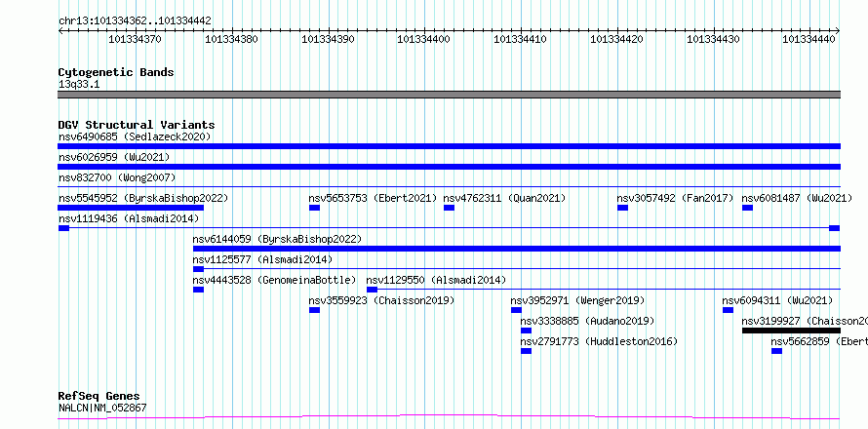Open nsv832700 (Wong2007) variant label
This screenshot has height=429, width=868.
coord(117,177)
